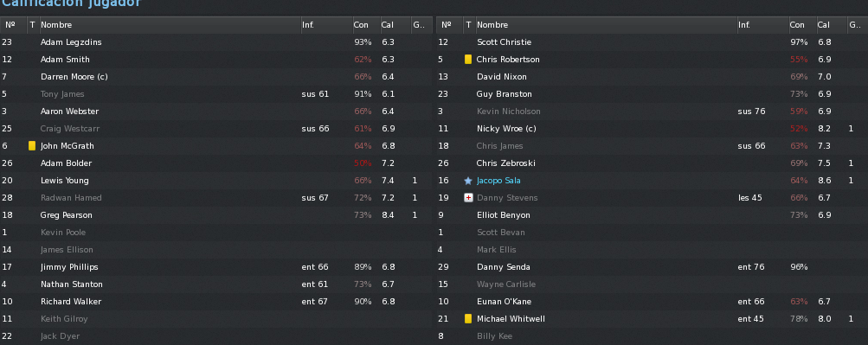Select Chris Zebroski in the right table
The width and height of the screenshot is (868, 345).
click(x=653, y=163)
